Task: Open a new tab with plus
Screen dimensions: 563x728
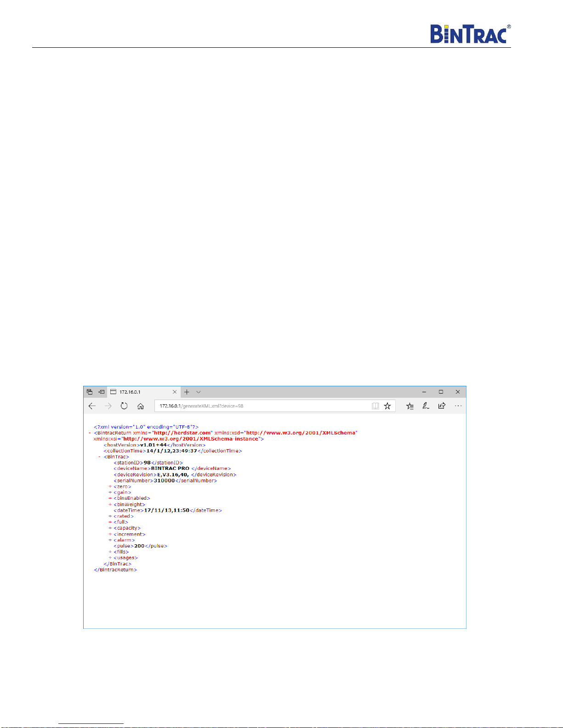Action: point(187,392)
